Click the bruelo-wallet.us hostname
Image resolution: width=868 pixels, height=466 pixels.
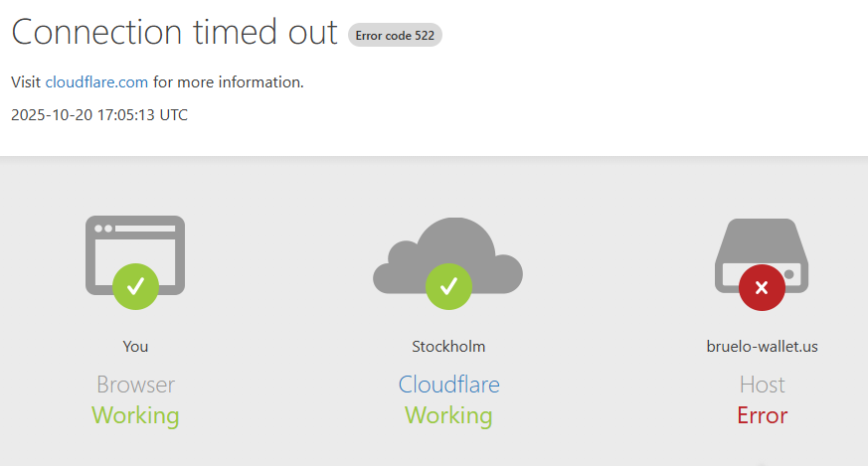[x=762, y=347]
